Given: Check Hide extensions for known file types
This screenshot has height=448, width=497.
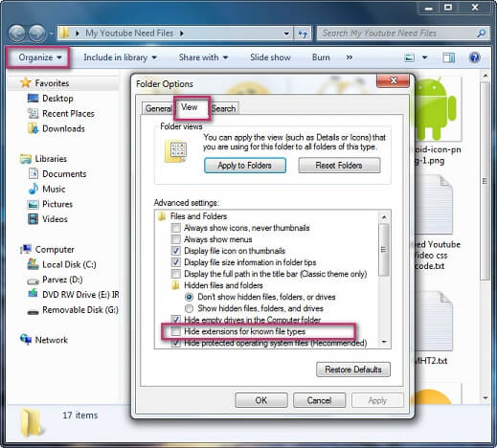Looking at the screenshot, I should 176,331.
